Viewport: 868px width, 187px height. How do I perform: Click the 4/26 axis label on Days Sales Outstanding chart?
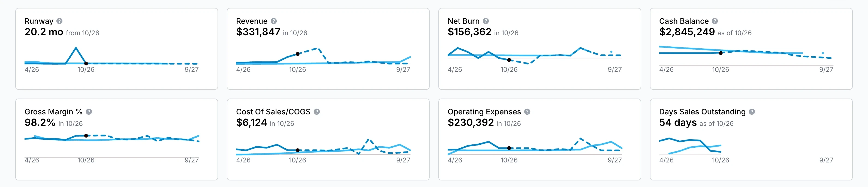pyautogui.click(x=667, y=160)
